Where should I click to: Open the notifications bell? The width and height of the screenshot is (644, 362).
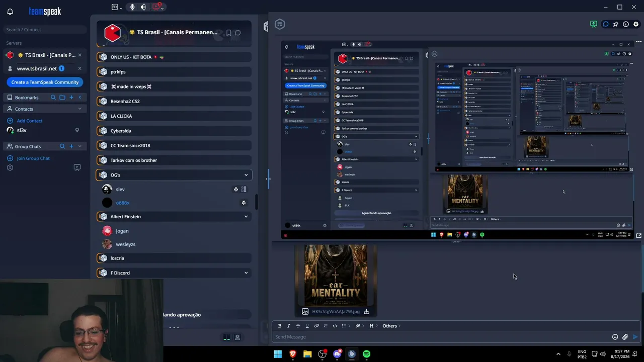[10, 12]
